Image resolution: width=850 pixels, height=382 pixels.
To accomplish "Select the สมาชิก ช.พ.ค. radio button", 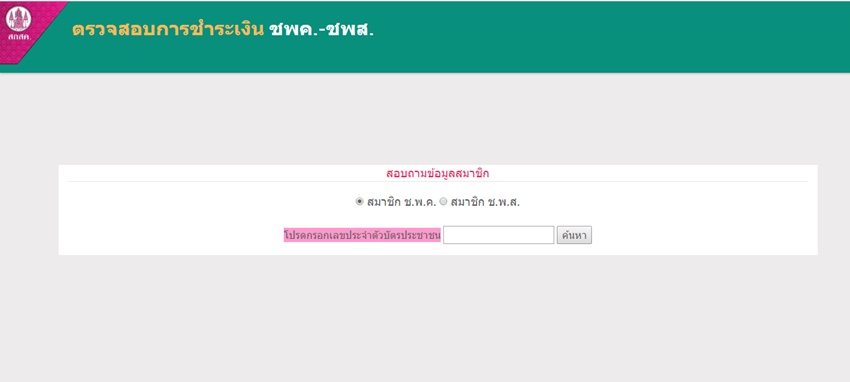I will [359, 202].
